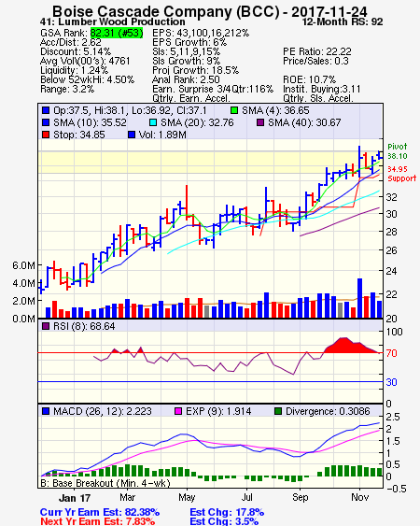Click the Proj Growth: 18.5% text
420x526 pixels.
[x=195, y=70]
